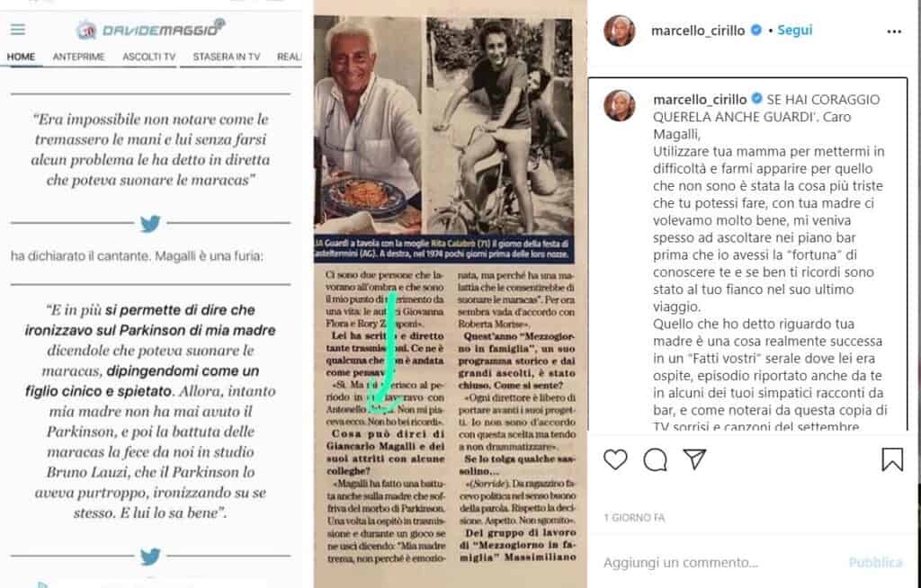
Task: Open the ASCOLTI TV tab
Action: (149, 57)
